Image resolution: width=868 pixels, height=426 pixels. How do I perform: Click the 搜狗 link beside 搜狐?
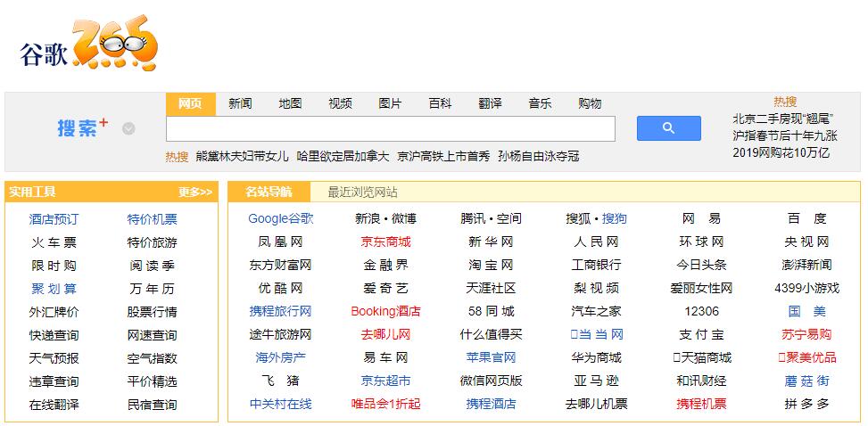pos(615,218)
